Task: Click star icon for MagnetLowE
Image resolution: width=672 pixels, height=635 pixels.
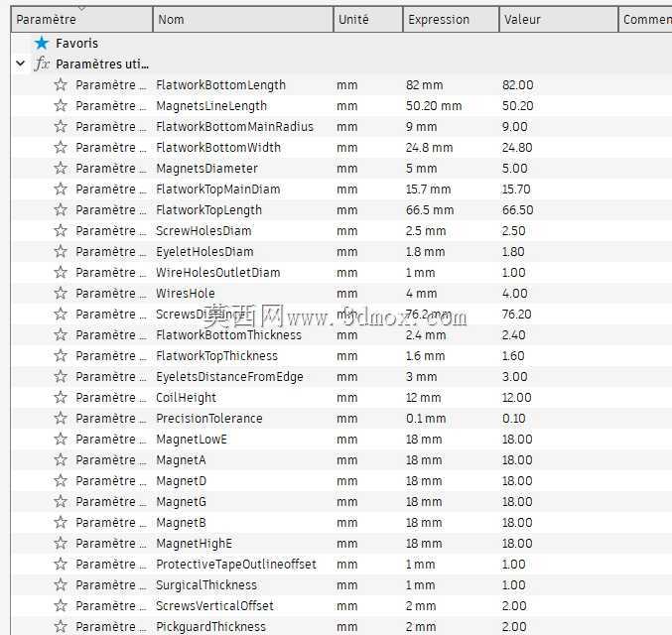Action: pyautogui.click(x=61, y=440)
